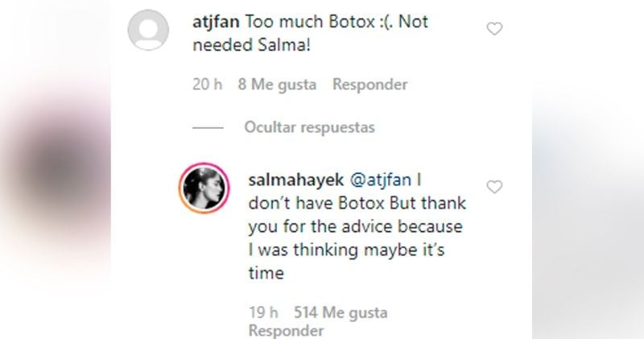Like salmahayek's reply using its heart icon
Viewport: 644px width, 339px height.
pos(494,187)
